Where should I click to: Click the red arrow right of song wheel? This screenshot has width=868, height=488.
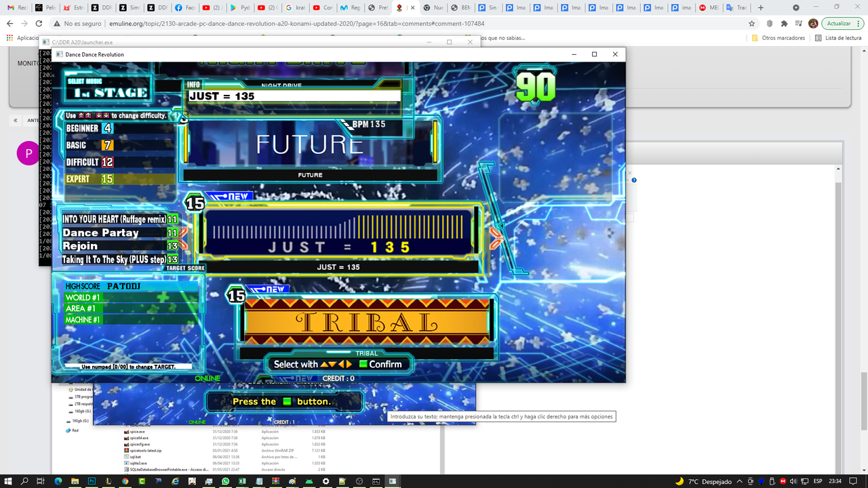pyautogui.click(x=496, y=237)
